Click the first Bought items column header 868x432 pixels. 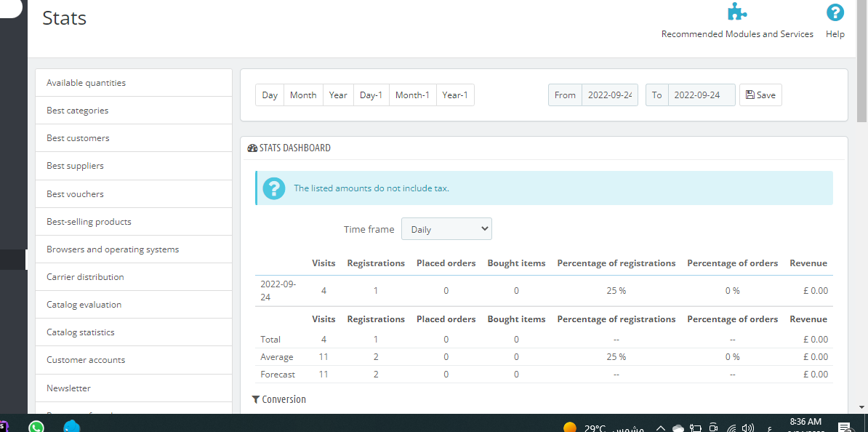[x=516, y=263]
